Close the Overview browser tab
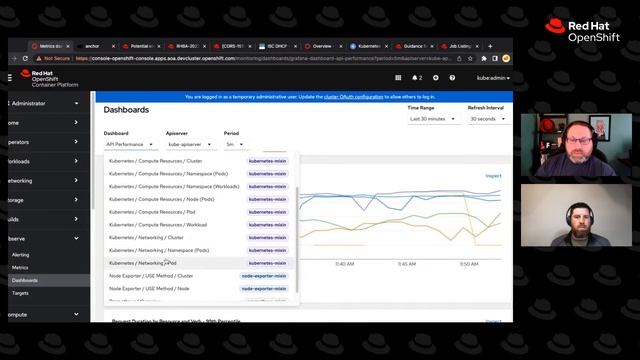The image size is (640, 360). tap(341, 46)
